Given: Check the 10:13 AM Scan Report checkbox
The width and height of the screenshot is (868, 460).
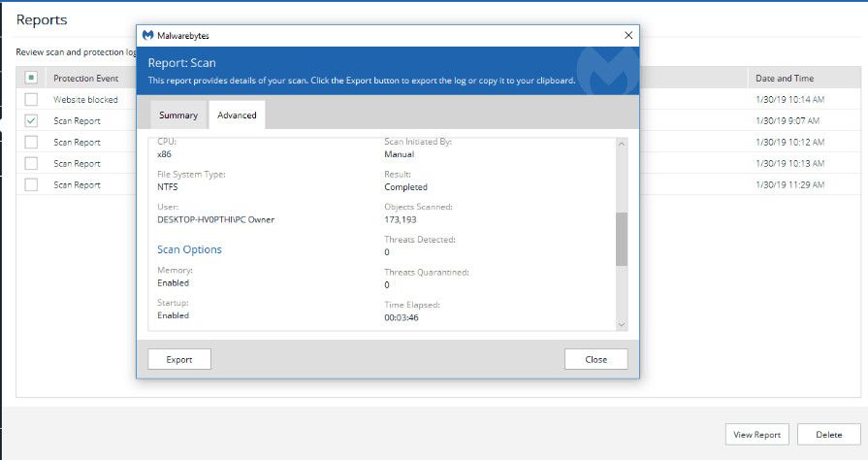Looking at the screenshot, I should click(x=31, y=163).
